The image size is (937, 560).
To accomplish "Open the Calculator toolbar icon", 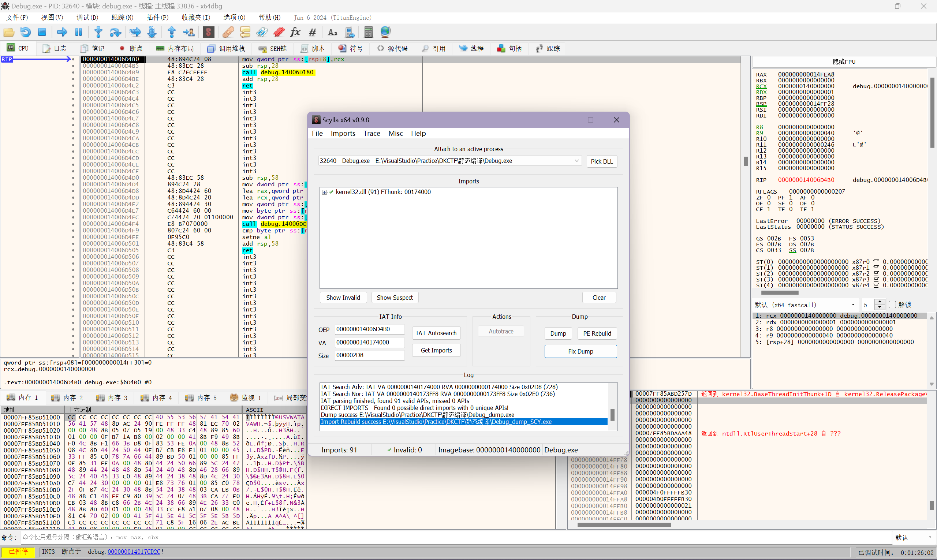I will (x=368, y=32).
